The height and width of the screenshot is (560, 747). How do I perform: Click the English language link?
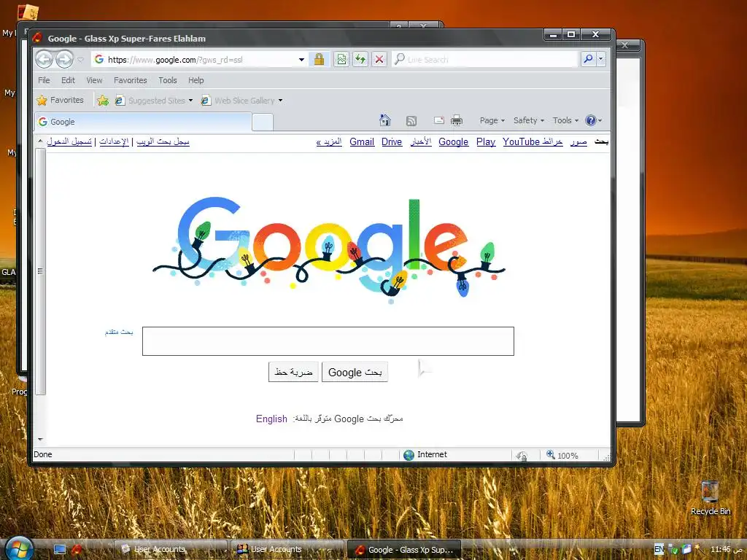[271, 419]
